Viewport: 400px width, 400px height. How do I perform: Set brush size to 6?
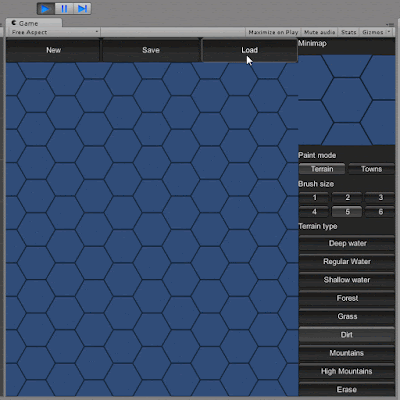point(380,212)
